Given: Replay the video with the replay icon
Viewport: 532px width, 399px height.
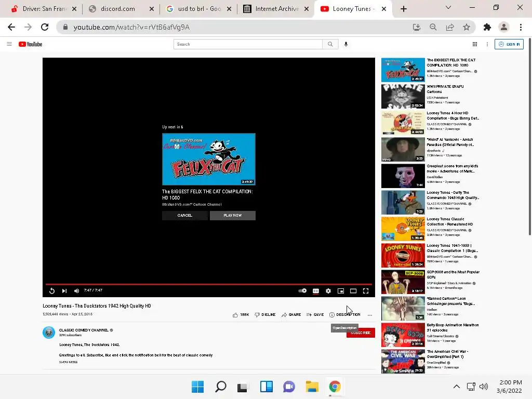Looking at the screenshot, I should tap(52, 291).
